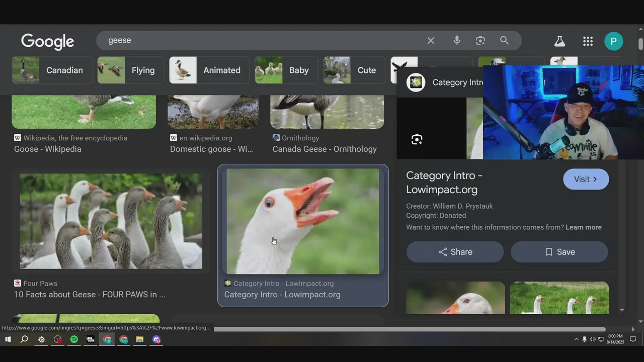Click Google Lens icon on the preview image
Viewport: 644px width, 362px height.
pyautogui.click(x=417, y=140)
